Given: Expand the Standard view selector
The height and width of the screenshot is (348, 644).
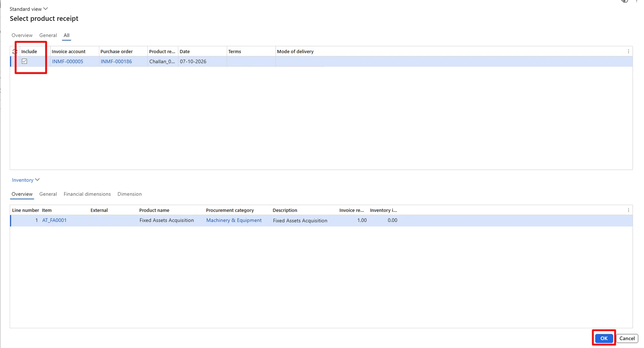Looking at the screenshot, I should (x=29, y=9).
